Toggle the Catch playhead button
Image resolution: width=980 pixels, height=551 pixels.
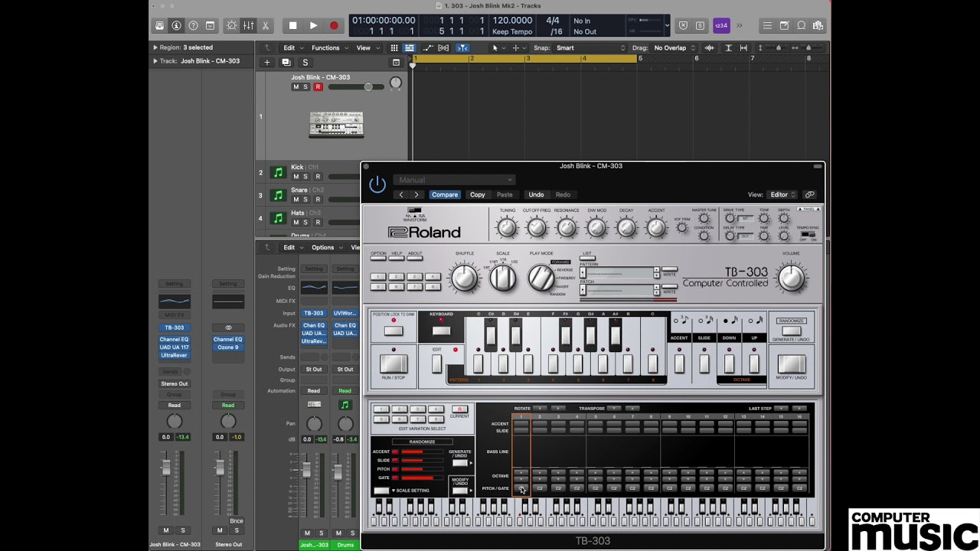pos(462,47)
